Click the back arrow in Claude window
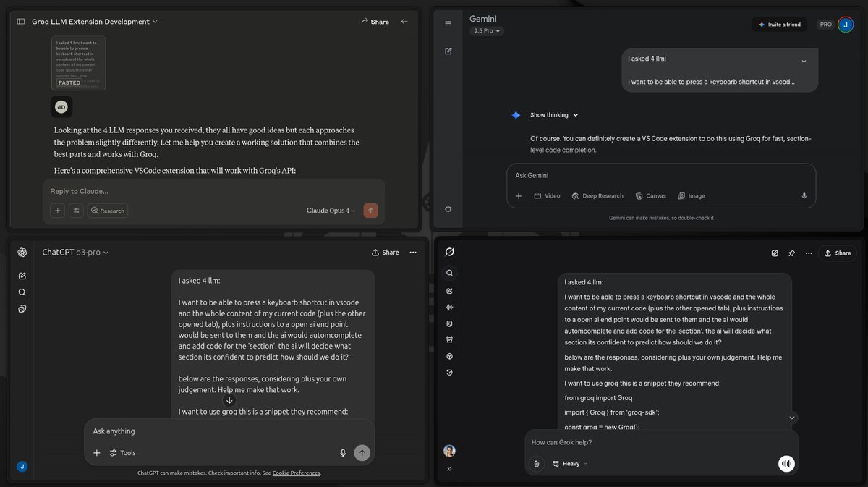Image resolution: width=868 pixels, height=487 pixels. click(404, 22)
